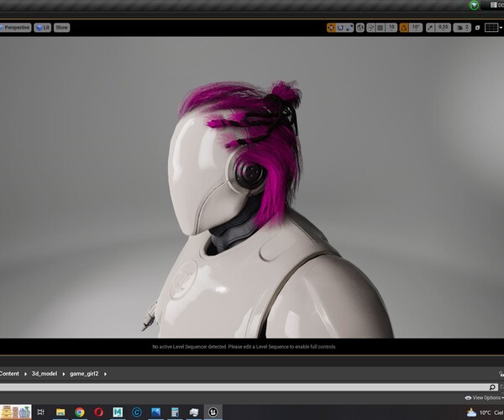The width and height of the screenshot is (504, 420).
Task: Expand viewport layout dropdown arrow
Action: pos(501,28)
